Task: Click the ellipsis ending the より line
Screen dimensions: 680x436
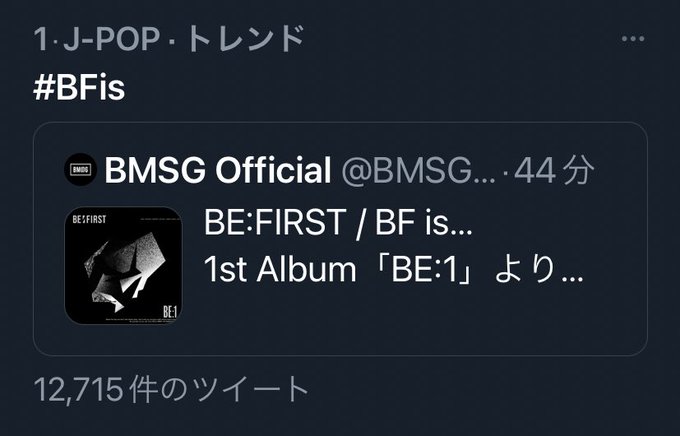Action: (572, 279)
